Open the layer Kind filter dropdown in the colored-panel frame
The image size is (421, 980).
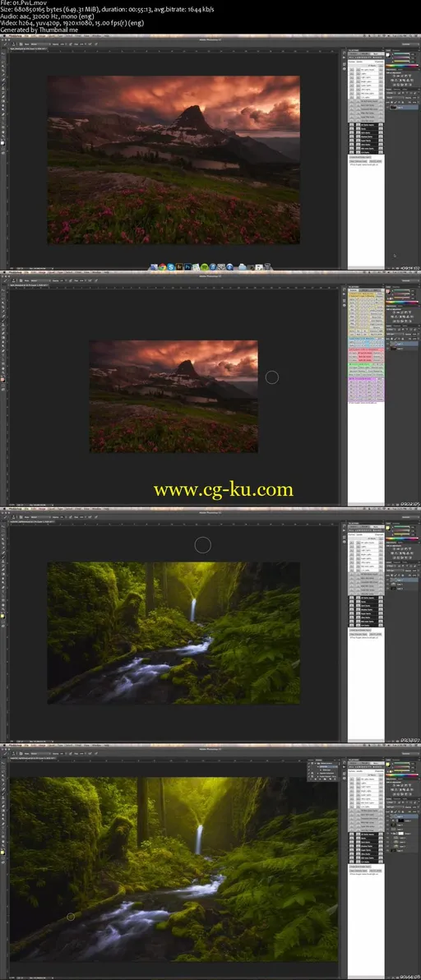coord(390,330)
